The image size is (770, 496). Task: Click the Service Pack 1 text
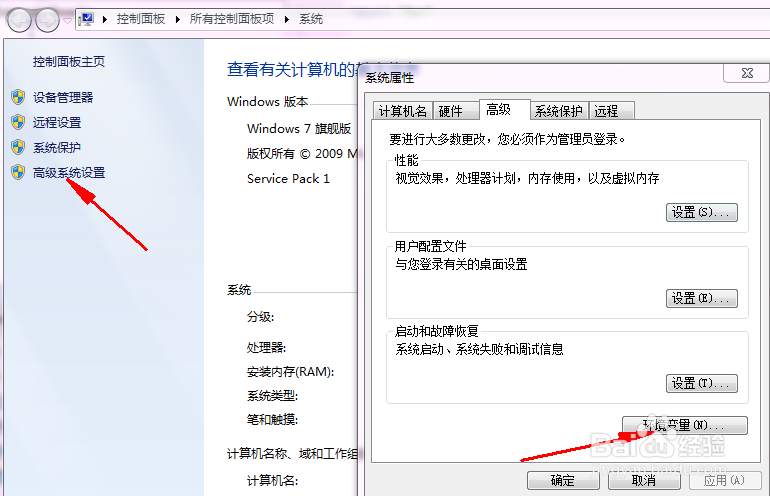(x=288, y=179)
